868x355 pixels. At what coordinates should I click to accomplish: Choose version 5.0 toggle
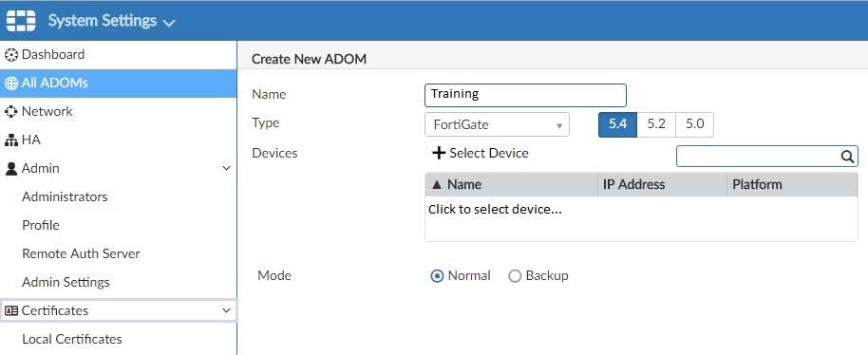pyautogui.click(x=695, y=124)
